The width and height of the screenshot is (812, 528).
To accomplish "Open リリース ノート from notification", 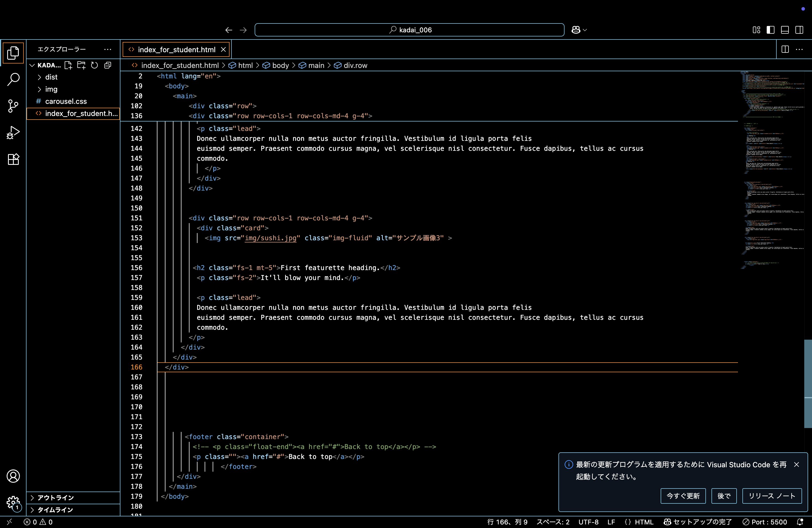I will (x=772, y=496).
